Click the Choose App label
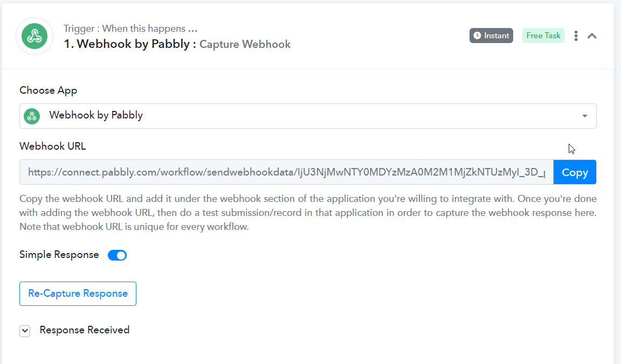 (x=49, y=90)
